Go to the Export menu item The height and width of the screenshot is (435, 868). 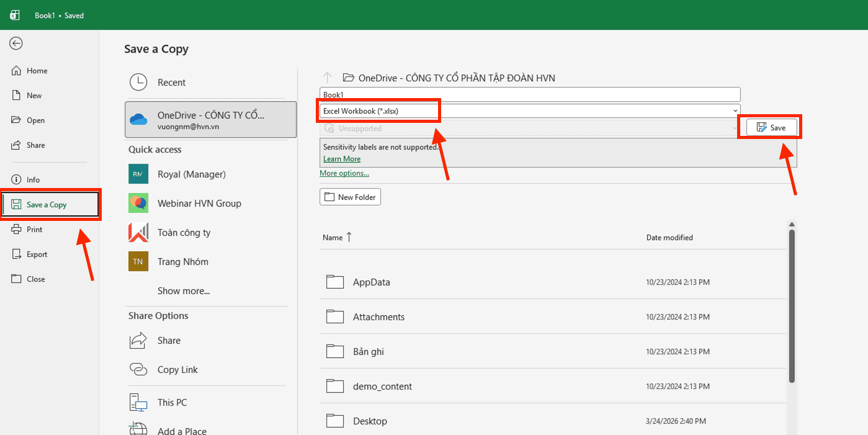tap(37, 254)
